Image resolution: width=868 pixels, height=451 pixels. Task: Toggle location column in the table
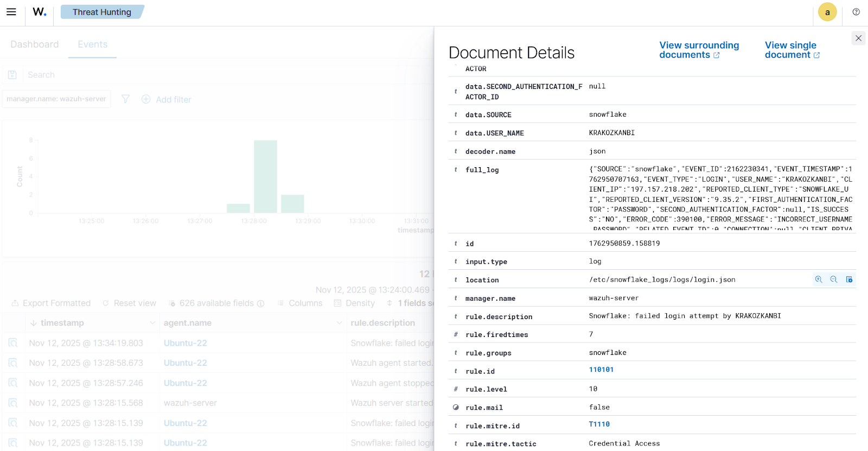849,280
